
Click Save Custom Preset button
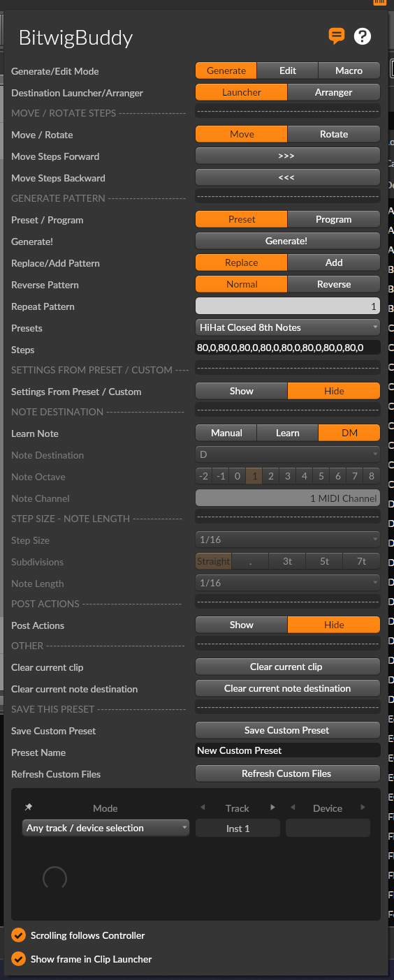[x=288, y=730]
